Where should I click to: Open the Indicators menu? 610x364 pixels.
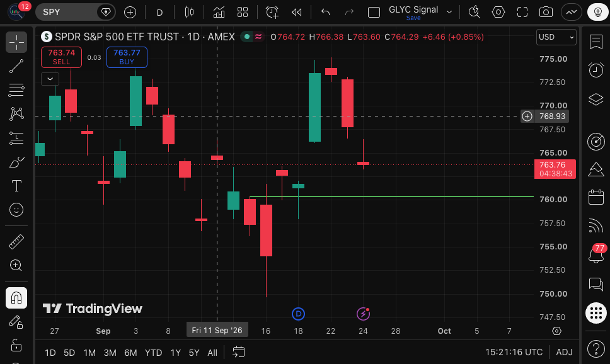(x=219, y=13)
